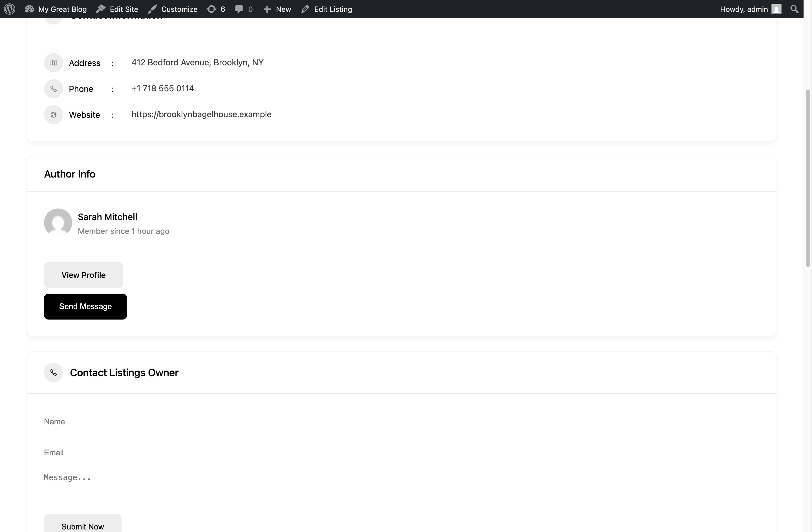Click the hammer icon beside Edit Site
Viewport: 812px width, 532px height.
coord(101,9)
